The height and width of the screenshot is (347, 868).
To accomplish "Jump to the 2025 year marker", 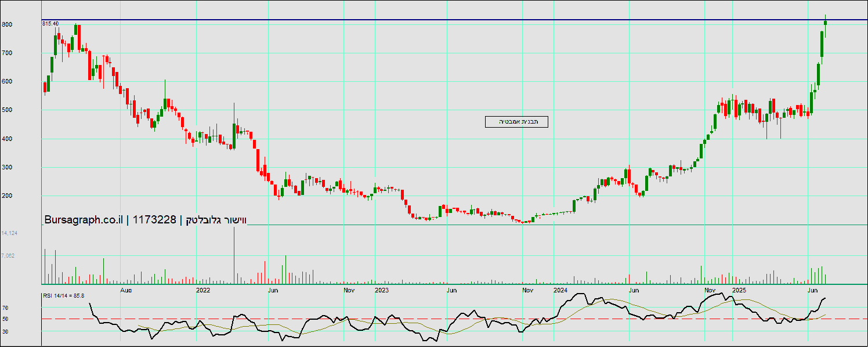I will point(739,289).
